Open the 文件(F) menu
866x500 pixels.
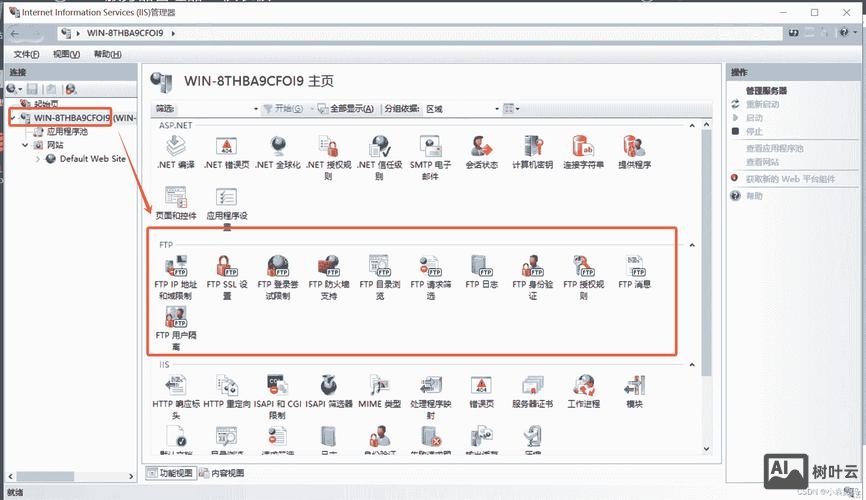click(x=27, y=54)
